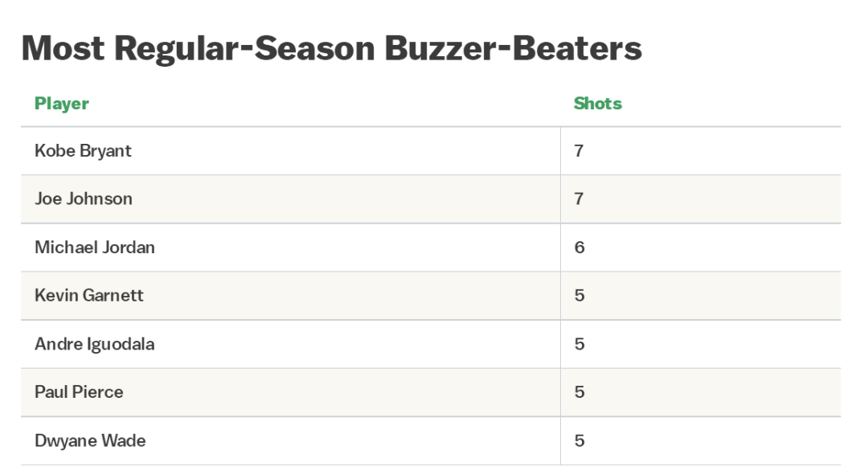This screenshot has height=475, width=868.
Task: Select the Paul Pierce name cell
Action: [x=291, y=392]
